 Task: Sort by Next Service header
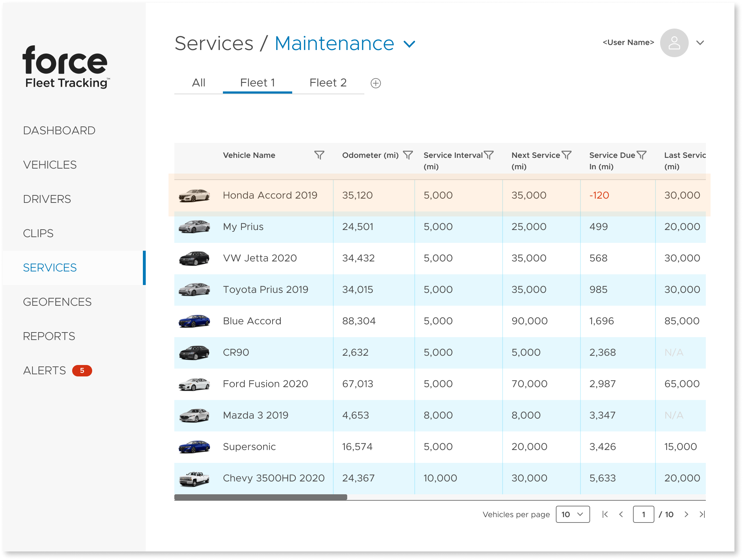pyautogui.click(x=536, y=161)
